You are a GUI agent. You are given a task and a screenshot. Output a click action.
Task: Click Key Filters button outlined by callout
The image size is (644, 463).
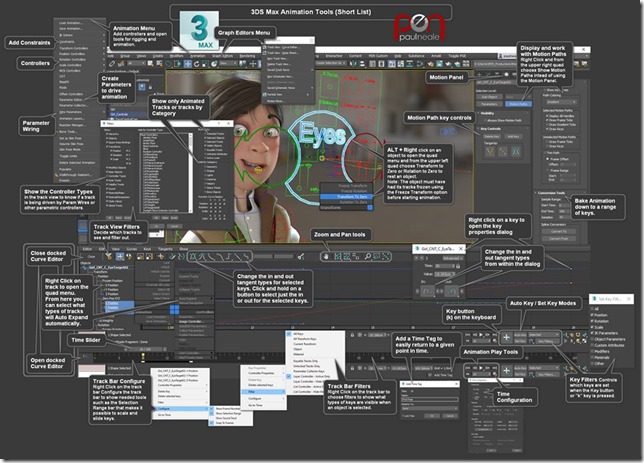pos(546,341)
